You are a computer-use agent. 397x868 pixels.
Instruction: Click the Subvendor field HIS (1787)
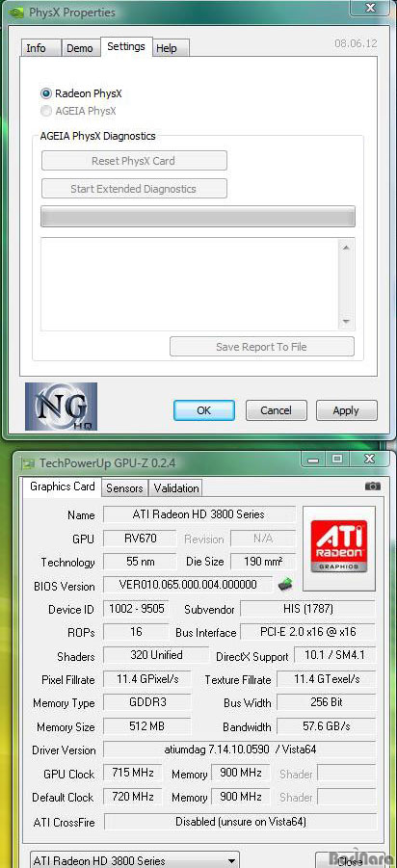[307, 609]
